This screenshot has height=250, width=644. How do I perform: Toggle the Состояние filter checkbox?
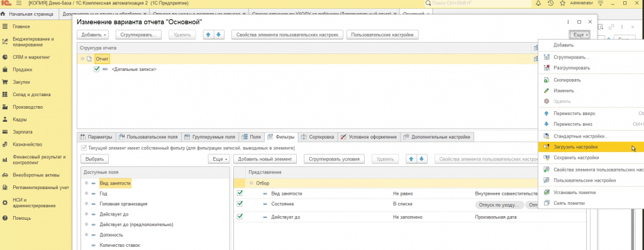pyautogui.click(x=240, y=204)
